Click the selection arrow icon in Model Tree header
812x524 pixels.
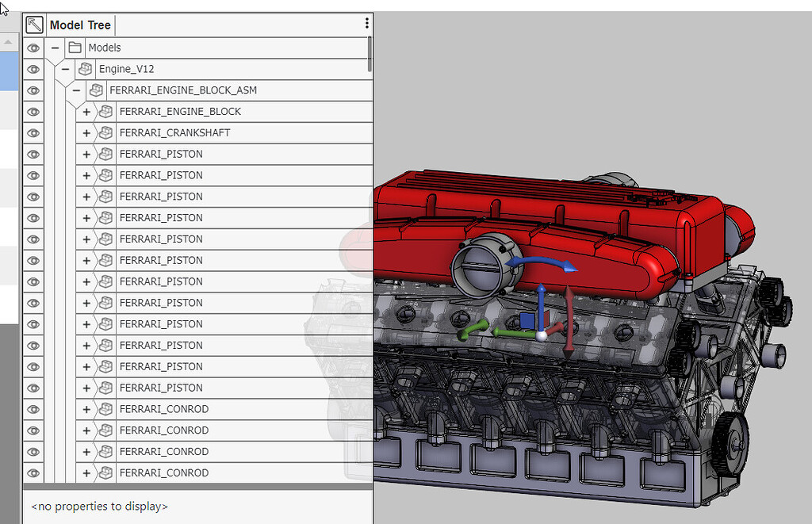pyautogui.click(x=33, y=24)
